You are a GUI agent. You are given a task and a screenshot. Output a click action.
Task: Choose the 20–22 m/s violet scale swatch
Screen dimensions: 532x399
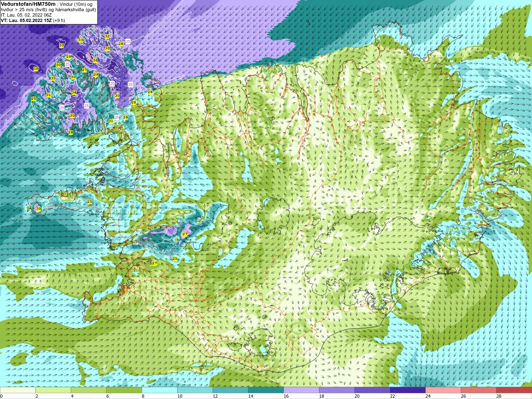pyautogui.click(x=372, y=390)
